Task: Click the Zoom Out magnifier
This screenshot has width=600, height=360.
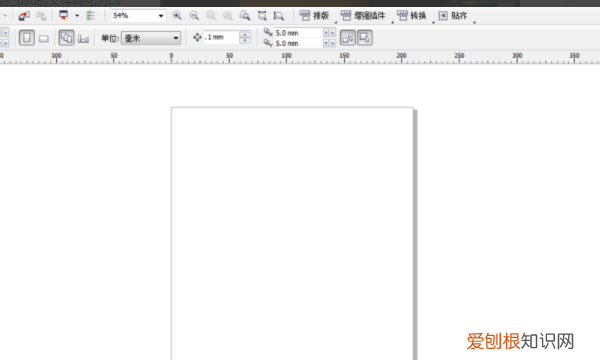Action: pyautogui.click(x=194, y=16)
